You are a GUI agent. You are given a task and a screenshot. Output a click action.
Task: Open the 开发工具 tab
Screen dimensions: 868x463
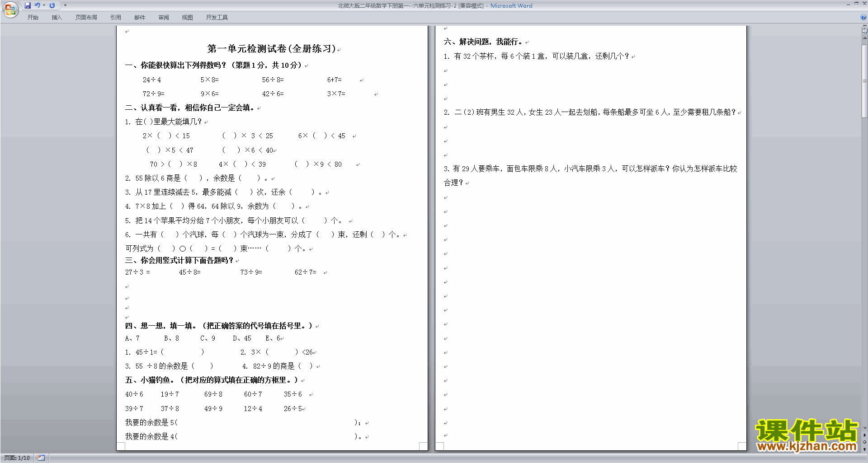[217, 18]
